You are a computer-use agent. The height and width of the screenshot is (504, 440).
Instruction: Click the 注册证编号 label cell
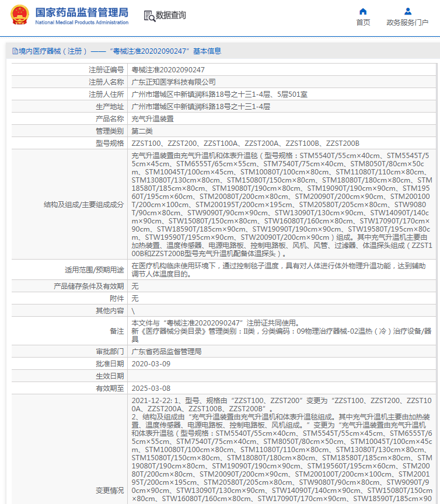click(106, 70)
